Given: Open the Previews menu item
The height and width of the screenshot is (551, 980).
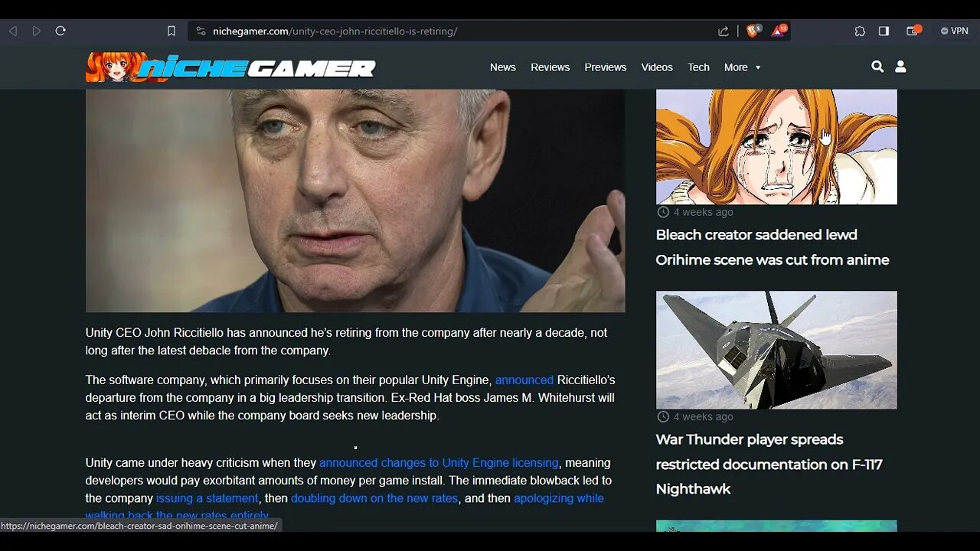Looking at the screenshot, I should click(606, 67).
